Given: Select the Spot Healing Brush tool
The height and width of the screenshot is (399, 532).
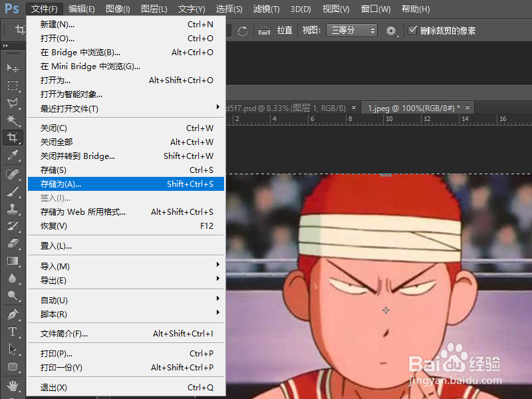Looking at the screenshot, I should 13,174.
